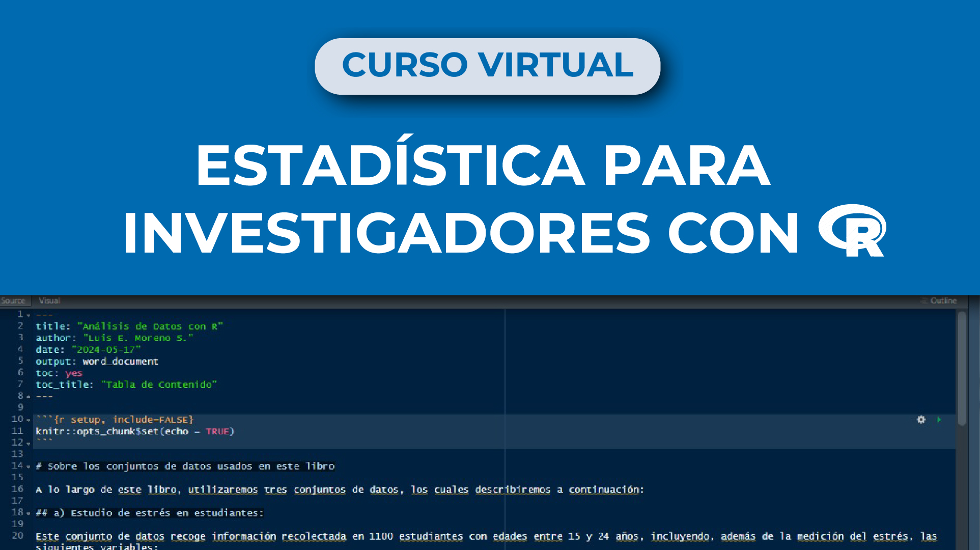Collapse subsection fold arrow at line 18
This screenshot has width=980, height=550.
pyautogui.click(x=29, y=513)
